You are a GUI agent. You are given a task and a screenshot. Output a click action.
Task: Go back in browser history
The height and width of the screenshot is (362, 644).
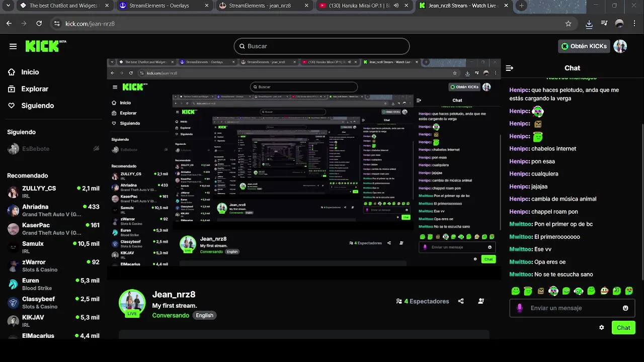(x=9, y=24)
